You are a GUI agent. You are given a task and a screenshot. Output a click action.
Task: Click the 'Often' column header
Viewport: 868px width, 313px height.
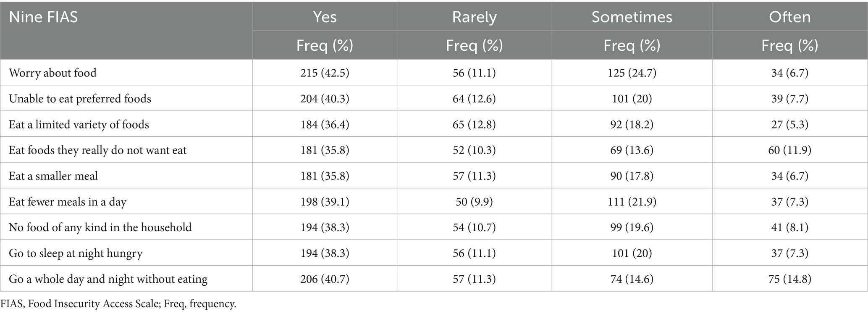coord(789,17)
